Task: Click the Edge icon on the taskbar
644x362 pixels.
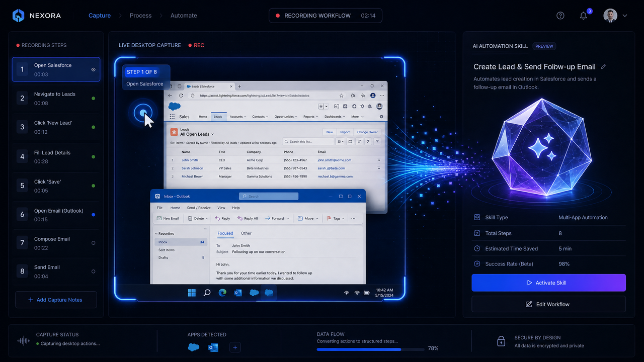Action: pos(222,293)
